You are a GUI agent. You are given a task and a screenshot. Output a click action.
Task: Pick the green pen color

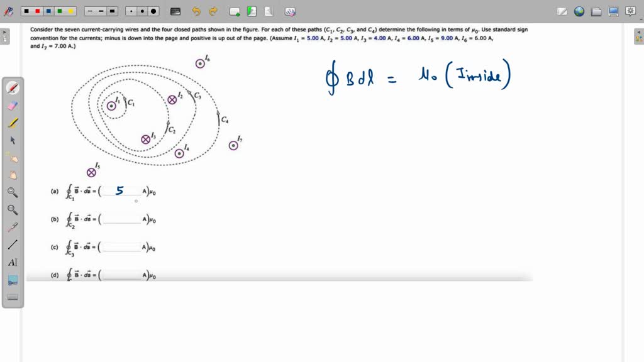coord(60,11)
